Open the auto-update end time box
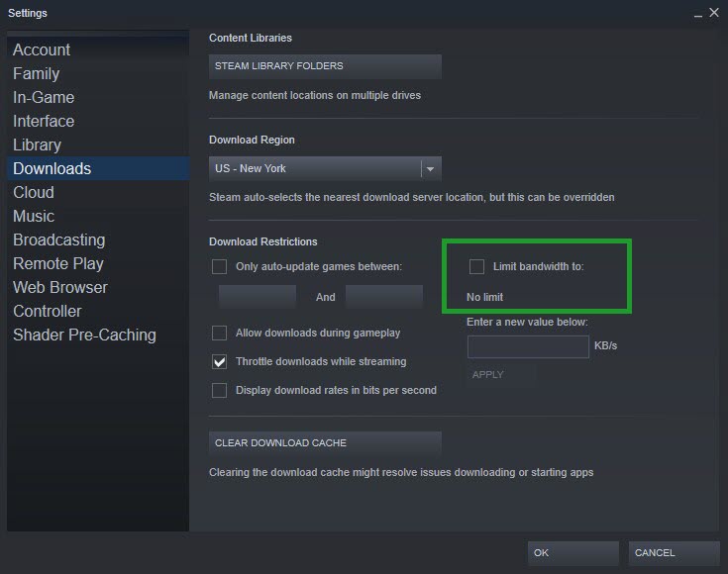 [384, 297]
